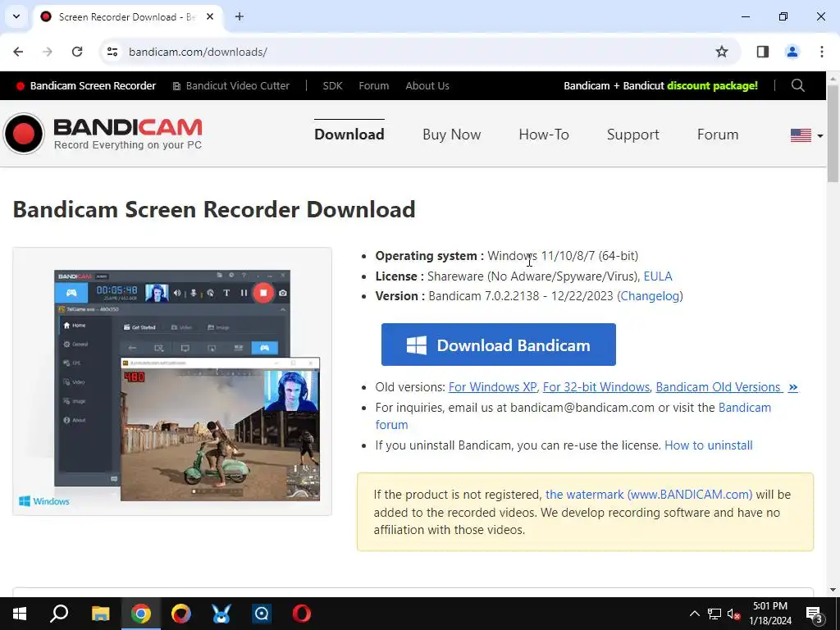The height and width of the screenshot is (630, 840).
Task: Click the Bandicam red record logo
Action: [x=24, y=134]
